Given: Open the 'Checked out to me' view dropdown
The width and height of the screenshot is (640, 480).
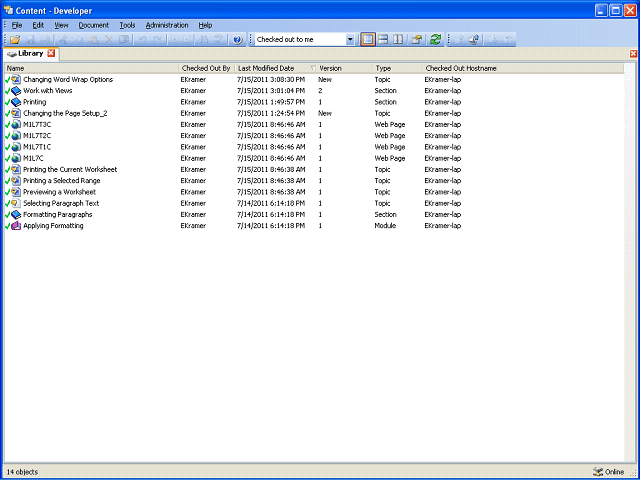Looking at the screenshot, I should (350, 40).
